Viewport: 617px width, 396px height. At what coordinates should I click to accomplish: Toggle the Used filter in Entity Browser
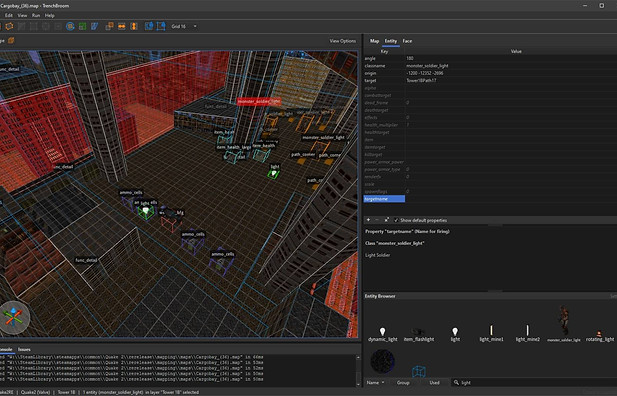[x=434, y=383]
